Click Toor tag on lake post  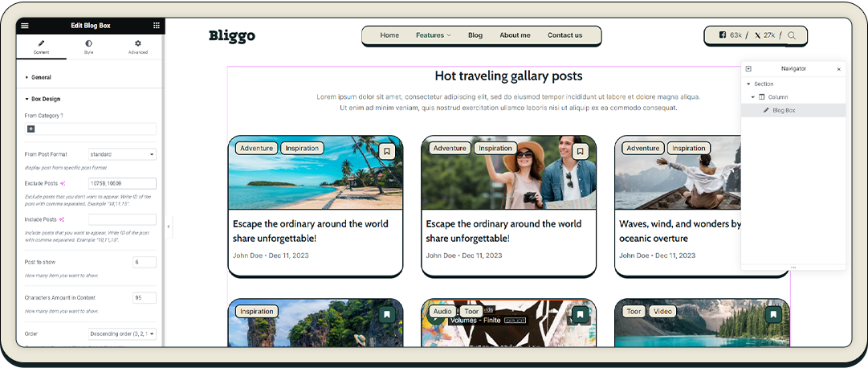(x=634, y=312)
